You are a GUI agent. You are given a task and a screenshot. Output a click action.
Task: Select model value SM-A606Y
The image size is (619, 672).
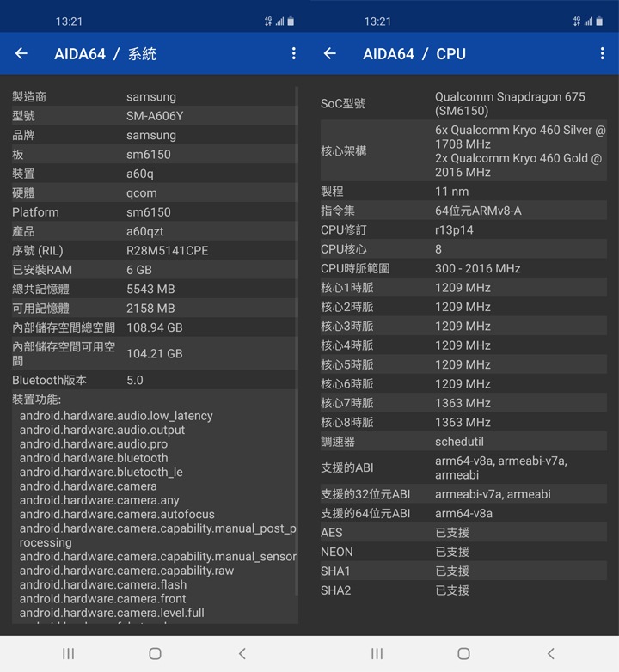click(155, 116)
